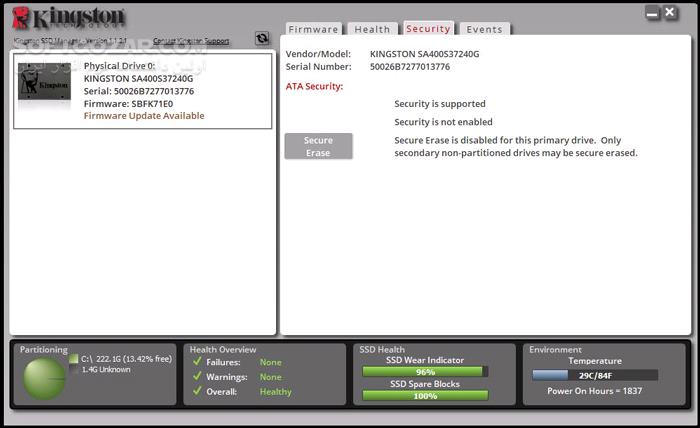Click the checkmark next to Failures
The width and height of the screenshot is (700, 428).
coord(197,361)
